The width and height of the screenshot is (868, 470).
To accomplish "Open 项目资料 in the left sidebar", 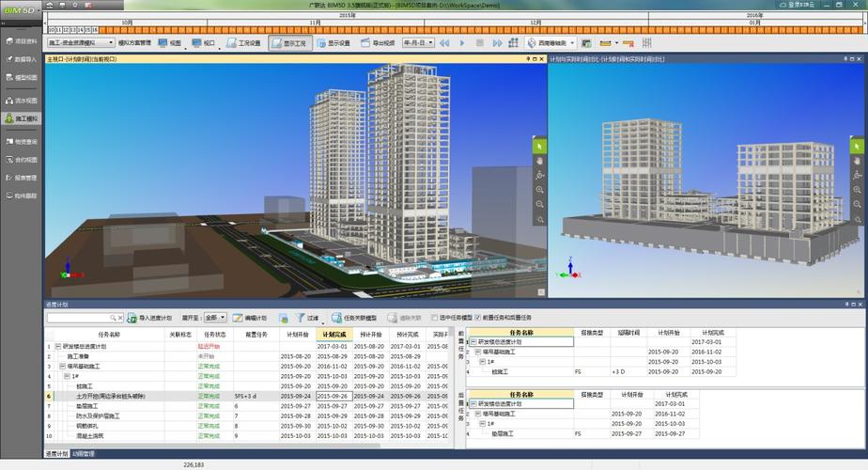I will pyautogui.click(x=21, y=41).
